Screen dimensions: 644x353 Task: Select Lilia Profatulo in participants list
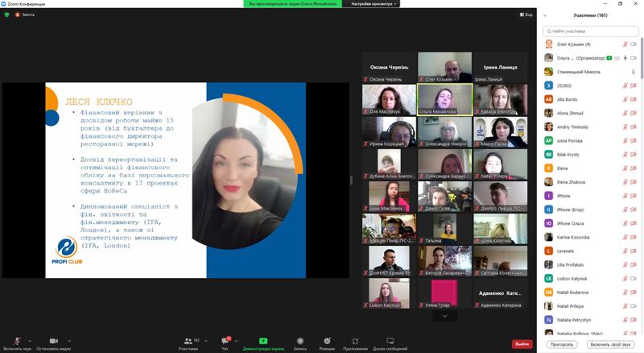click(591, 264)
